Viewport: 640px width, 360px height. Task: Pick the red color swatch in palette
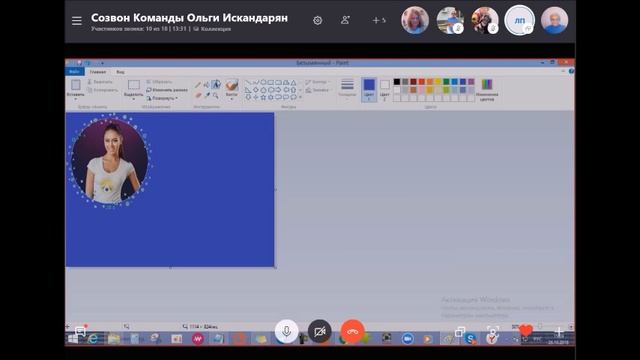pyautogui.click(x=421, y=82)
